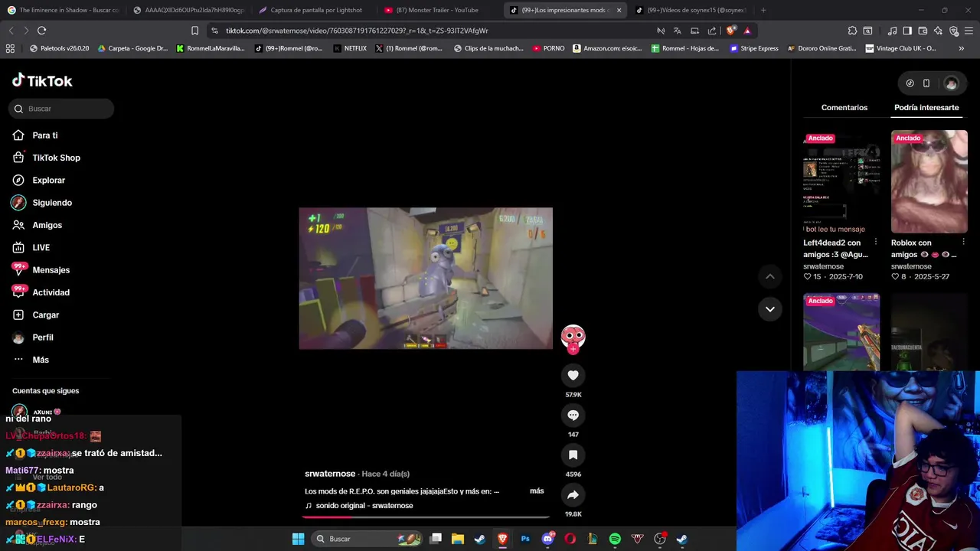Open sonido original - srwaternose sound link
980x551 pixels.
pyautogui.click(x=359, y=506)
